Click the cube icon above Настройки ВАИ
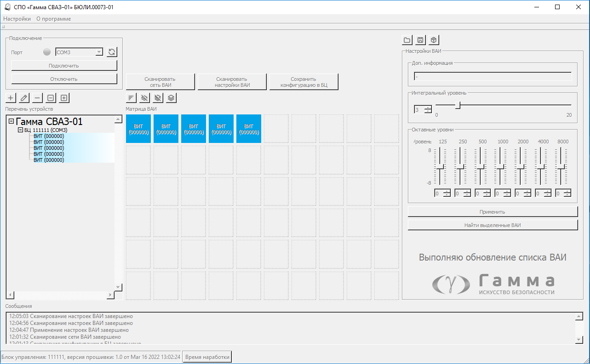The image size is (590, 364). point(434,40)
